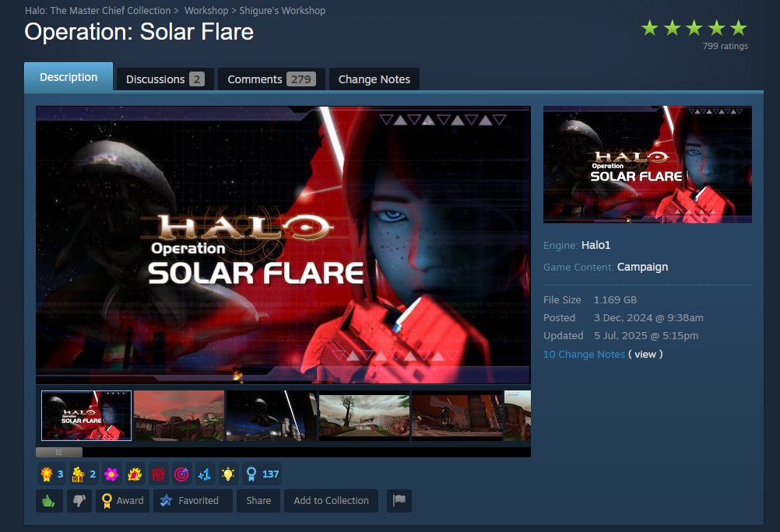Click the ribbon award showing 137

[x=262, y=474]
